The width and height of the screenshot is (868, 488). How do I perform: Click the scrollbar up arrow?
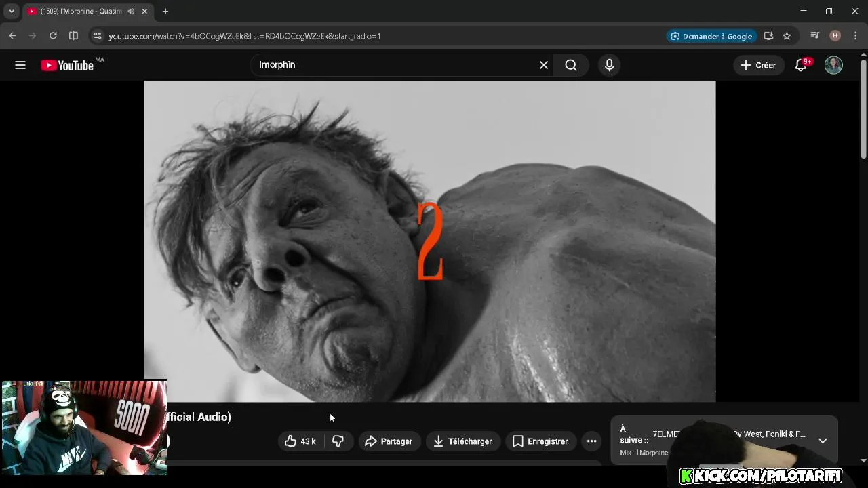click(x=863, y=54)
